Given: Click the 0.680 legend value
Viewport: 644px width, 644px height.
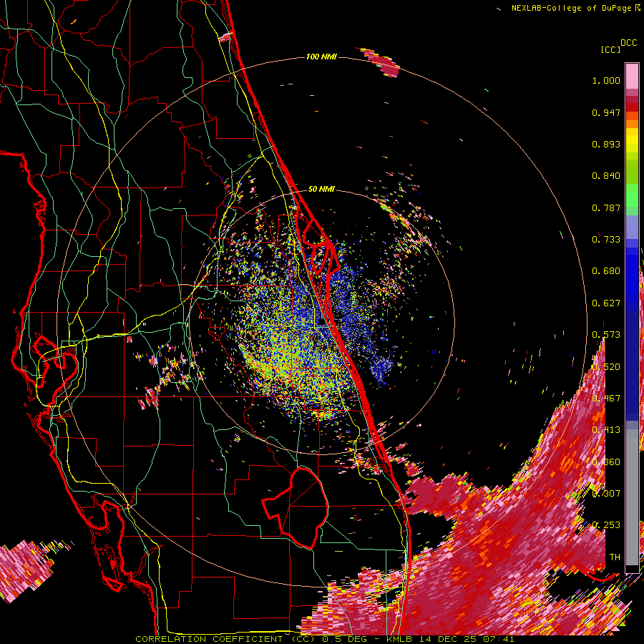Looking at the screenshot, I should pos(606,271).
